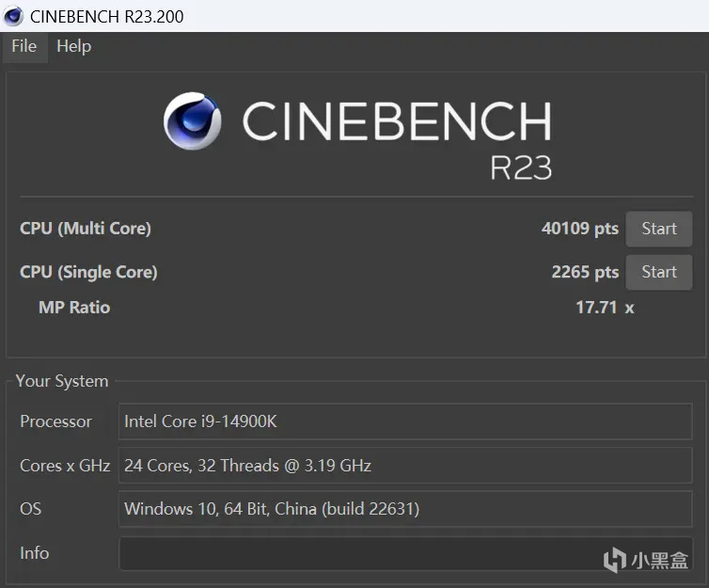Click the Info label
The width and height of the screenshot is (709, 588).
point(35,553)
